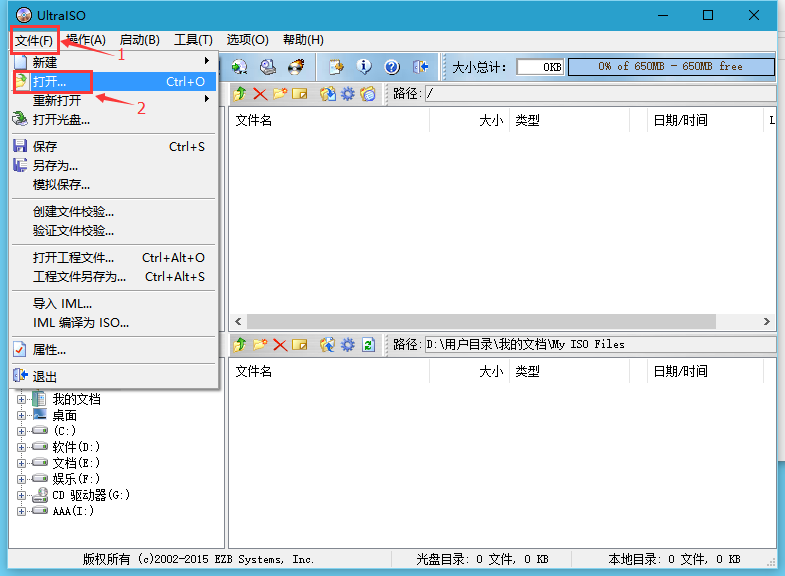The height and width of the screenshot is (576, 785).
Task: Open the 启动(B) menu
Action: pyautogui.click(x=140, y=40)
